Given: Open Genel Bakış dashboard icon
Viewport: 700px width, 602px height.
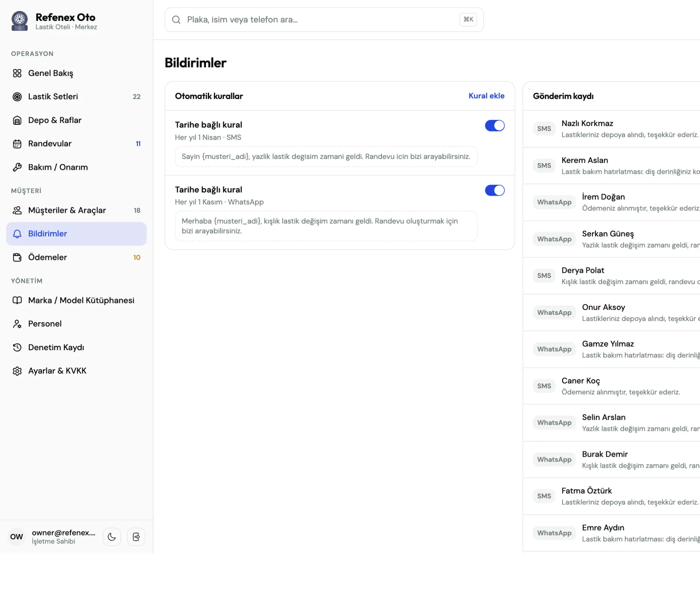Looking at the screenshot, I should pyautogui.click(x=17, y=73).
